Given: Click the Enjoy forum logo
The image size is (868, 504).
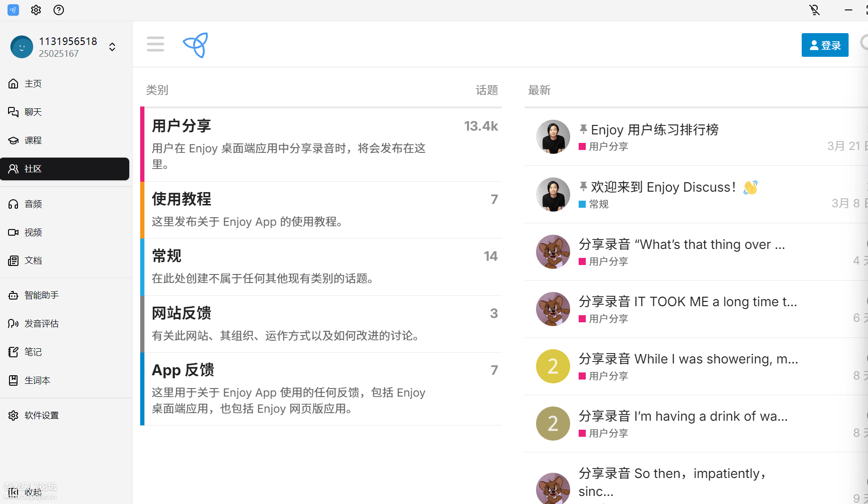Looking at the screenshot, I should click(x=196, y=45).
